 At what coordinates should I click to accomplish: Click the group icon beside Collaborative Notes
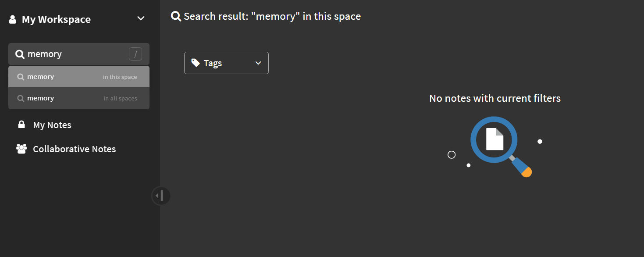[21, 149]
